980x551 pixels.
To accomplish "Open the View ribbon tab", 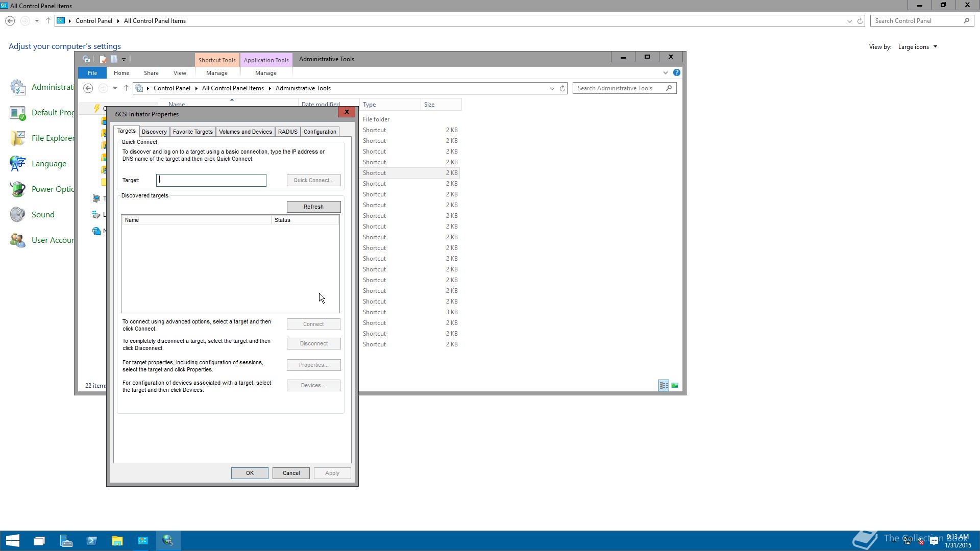I will 180,73.
